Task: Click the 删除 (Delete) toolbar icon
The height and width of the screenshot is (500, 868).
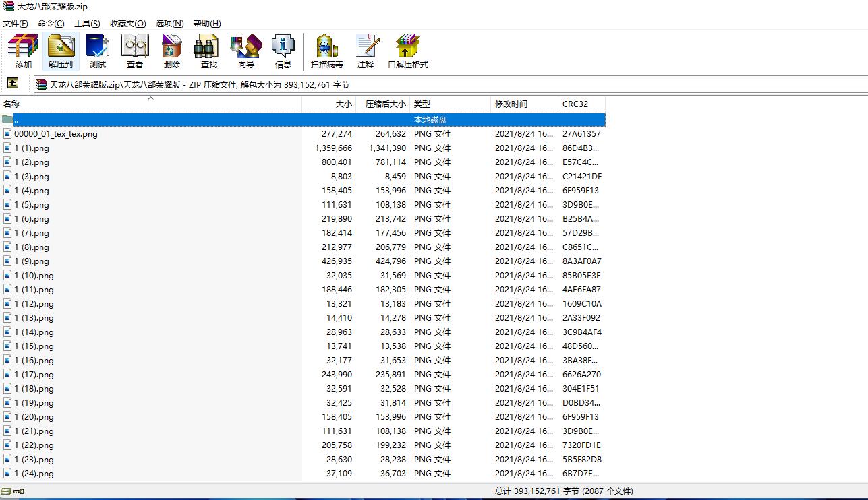Action: (172, 51)
